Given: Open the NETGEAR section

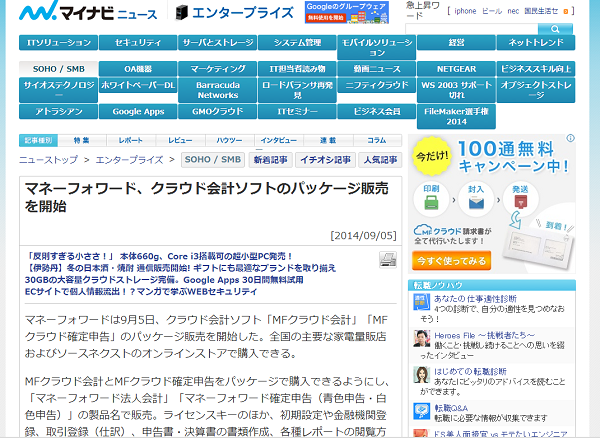Looking at the screenshot, I should (457, 69).
